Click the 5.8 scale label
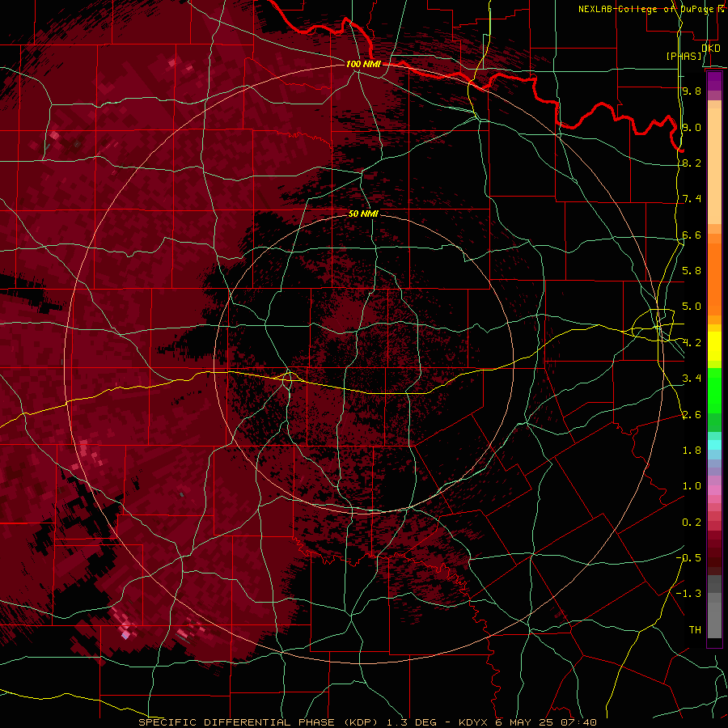The width and height of the screenshot is (728, 728). [692, 271]
